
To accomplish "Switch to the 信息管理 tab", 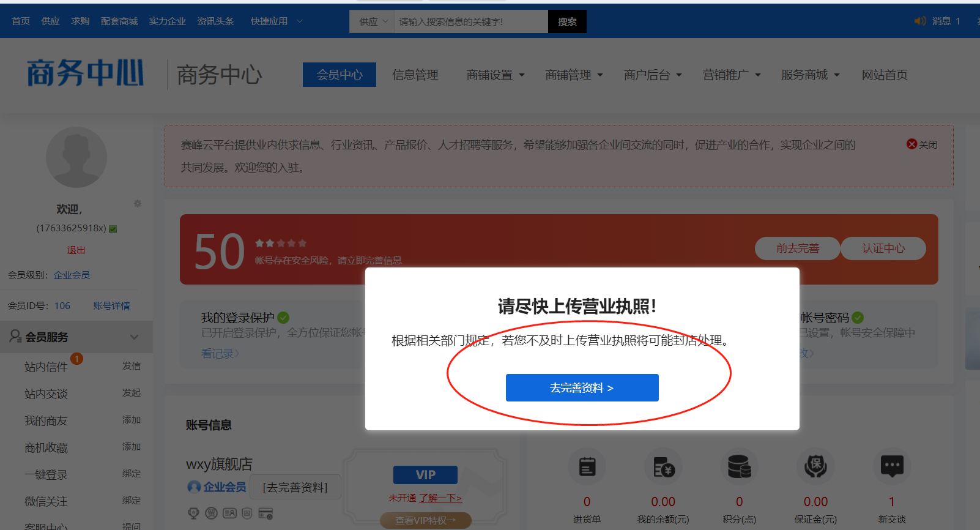I will pos(415,75).
